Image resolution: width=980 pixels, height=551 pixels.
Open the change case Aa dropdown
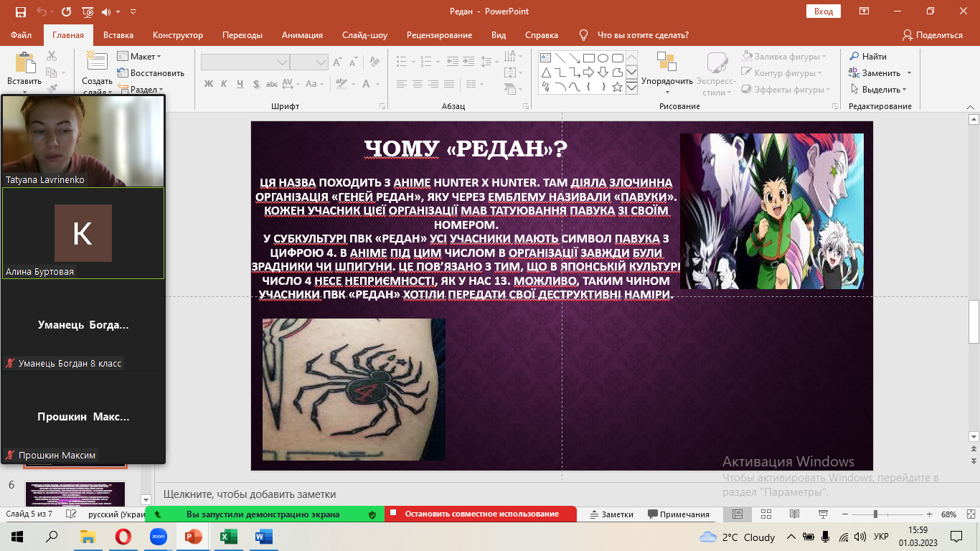314,84
